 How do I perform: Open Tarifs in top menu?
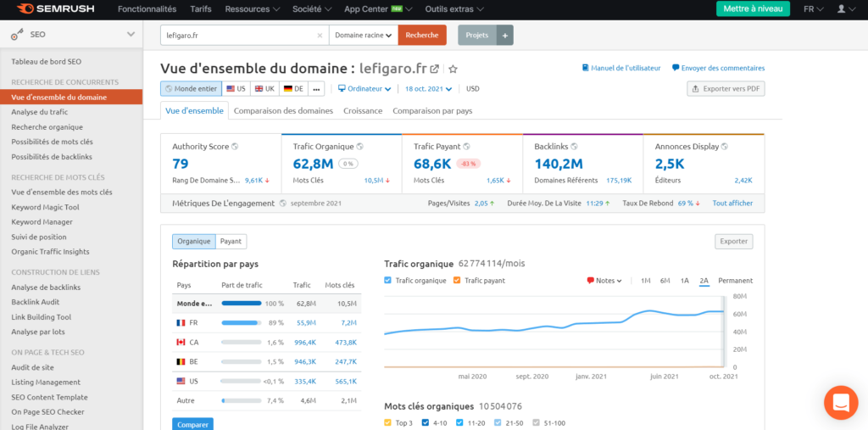[200, 8]
